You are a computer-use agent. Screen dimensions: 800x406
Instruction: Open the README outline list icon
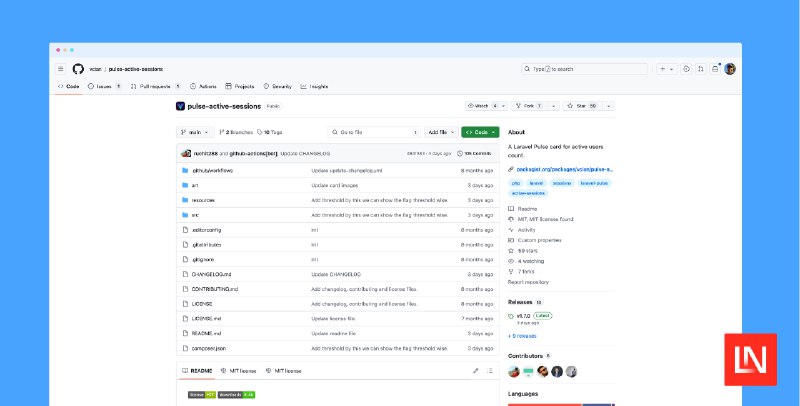coord(490,371)
